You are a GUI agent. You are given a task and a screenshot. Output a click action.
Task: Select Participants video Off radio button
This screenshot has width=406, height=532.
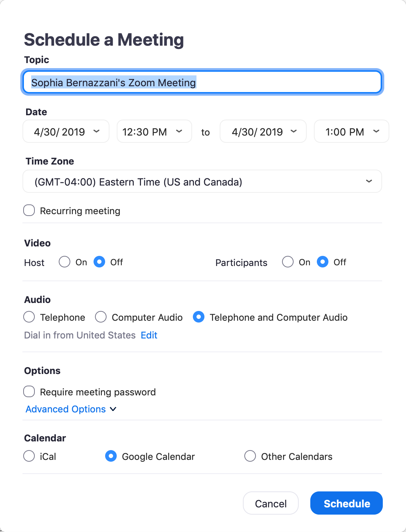pos(323,262)
